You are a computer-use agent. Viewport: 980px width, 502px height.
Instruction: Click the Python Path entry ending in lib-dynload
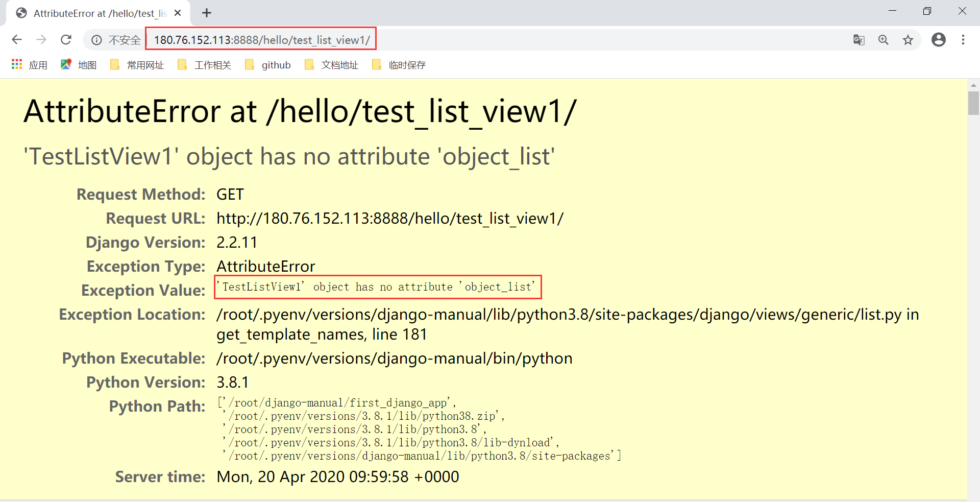(389, 443)
